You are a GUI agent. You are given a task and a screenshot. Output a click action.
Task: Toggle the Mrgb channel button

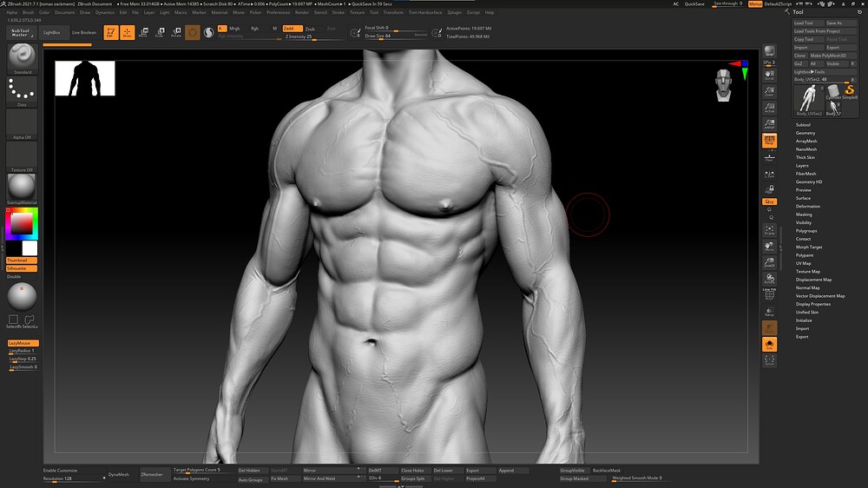tap(234, 29)
